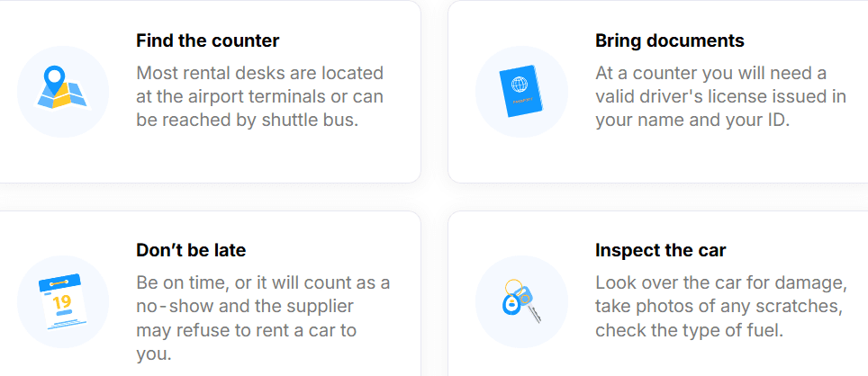Choose the 'Inspect the car' heading
This screenshot has width=868, height=376.
coord(660,250)
